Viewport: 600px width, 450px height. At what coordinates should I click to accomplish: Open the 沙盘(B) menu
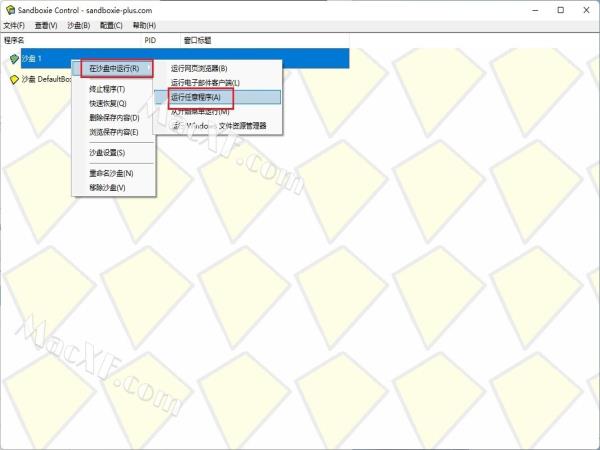(78, 25)
